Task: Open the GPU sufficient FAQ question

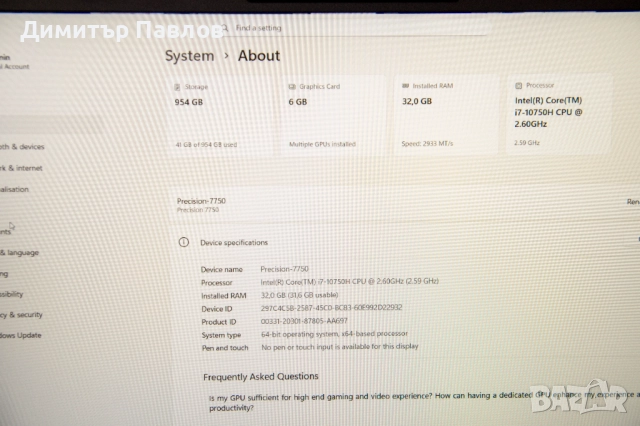Action: 424,402
